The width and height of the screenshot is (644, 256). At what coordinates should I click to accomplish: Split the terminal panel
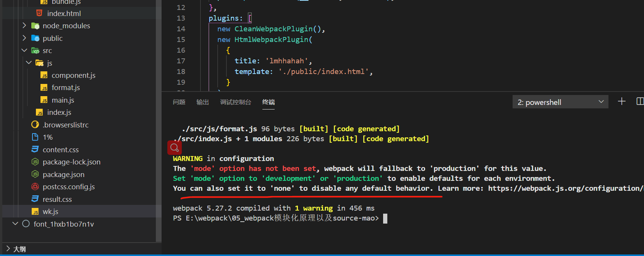tap(640, 101)
